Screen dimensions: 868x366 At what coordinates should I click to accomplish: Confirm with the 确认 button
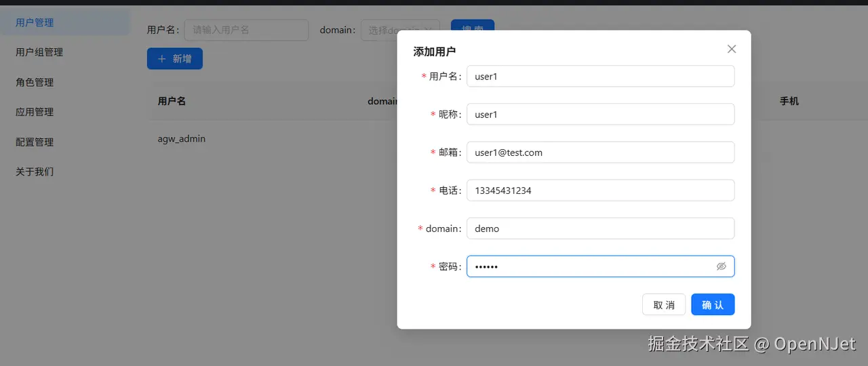(713, 304)
